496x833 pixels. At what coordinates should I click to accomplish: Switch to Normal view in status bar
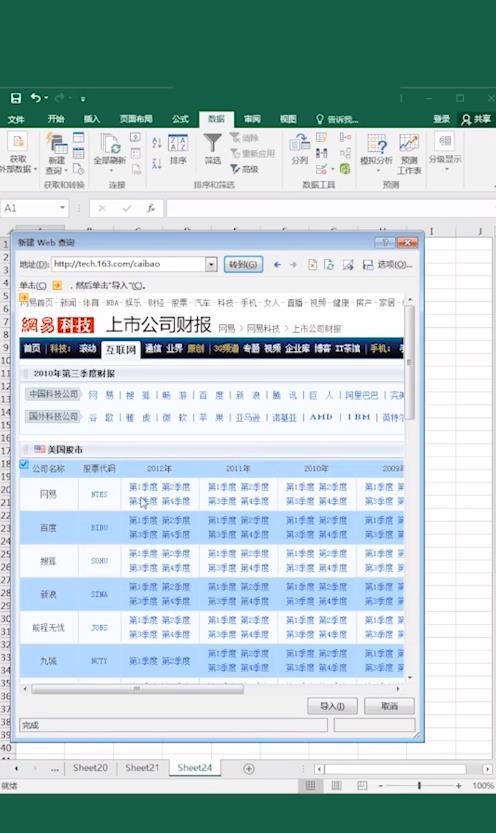pos(310,785)
